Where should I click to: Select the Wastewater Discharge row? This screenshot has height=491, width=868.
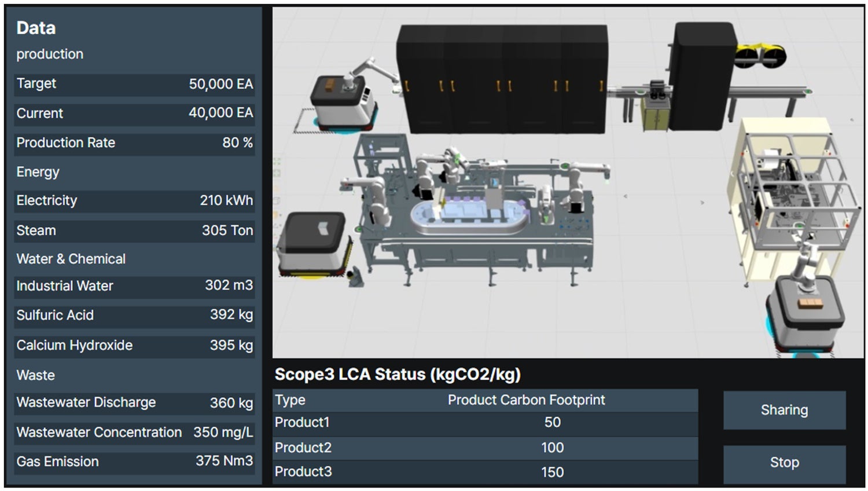pos(134,403)
